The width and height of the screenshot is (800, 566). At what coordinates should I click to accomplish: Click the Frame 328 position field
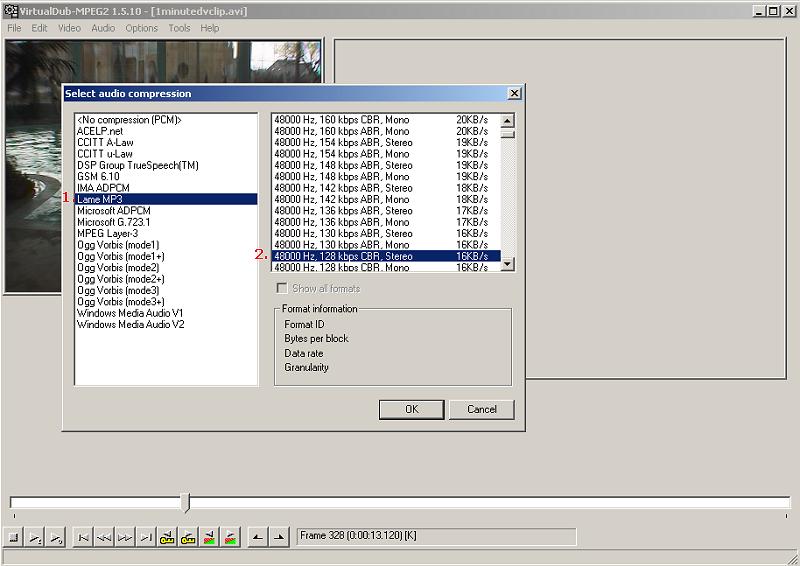tap(437, 536)
